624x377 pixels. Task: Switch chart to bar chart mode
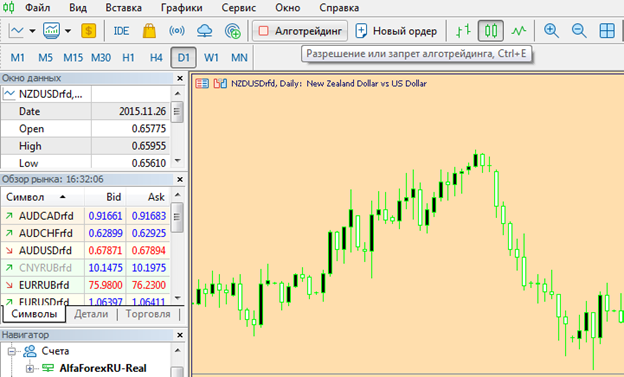[x=463, y=31]
